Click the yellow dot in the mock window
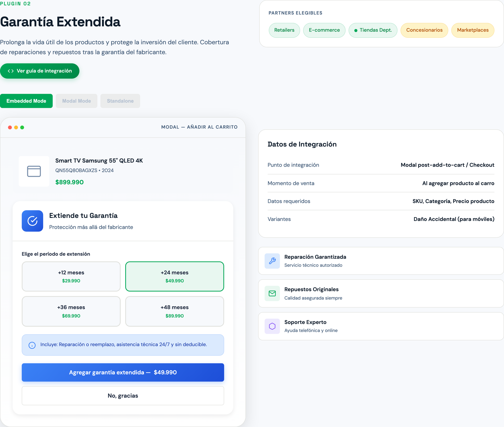 click(x=16, y=127)
